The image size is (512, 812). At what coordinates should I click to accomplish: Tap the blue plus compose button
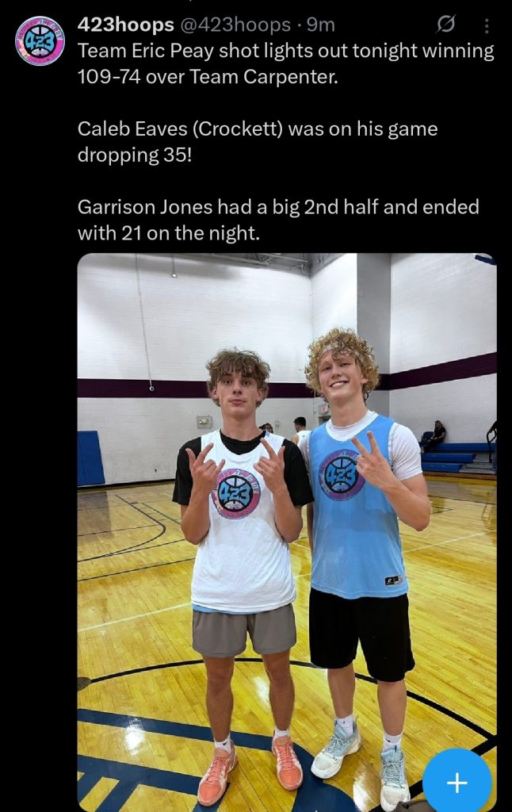[457, 782]
